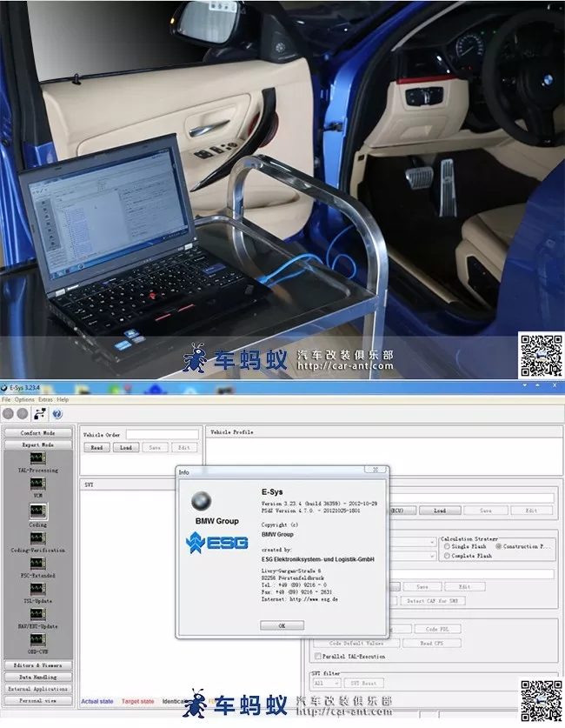The width and height of the screenshot is (565, 728).
Task: Expand Personal view section
Action: [x=38, y=701]
